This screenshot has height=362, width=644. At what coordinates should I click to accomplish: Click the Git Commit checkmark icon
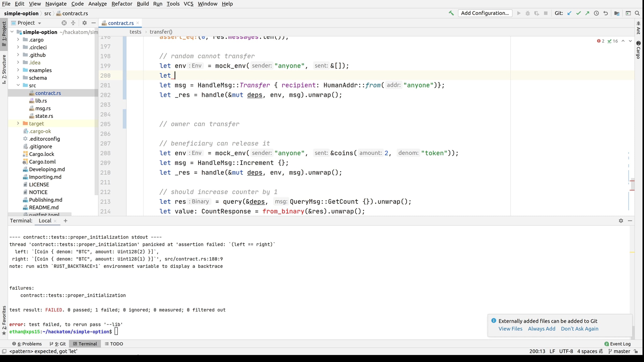(x=579, y=13)
